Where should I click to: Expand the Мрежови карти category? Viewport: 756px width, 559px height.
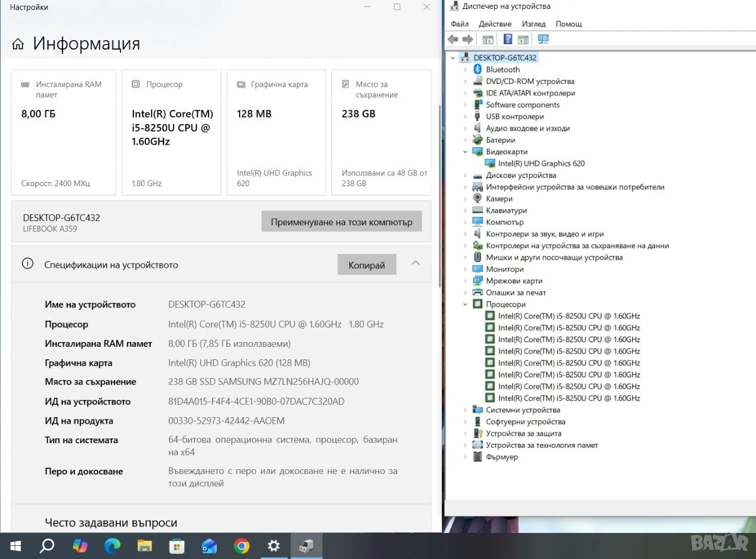pyautogui.click(x=465, y=281)
